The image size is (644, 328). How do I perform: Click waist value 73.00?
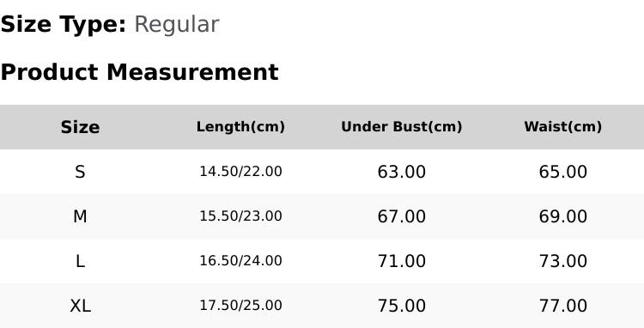click(562, 261)
